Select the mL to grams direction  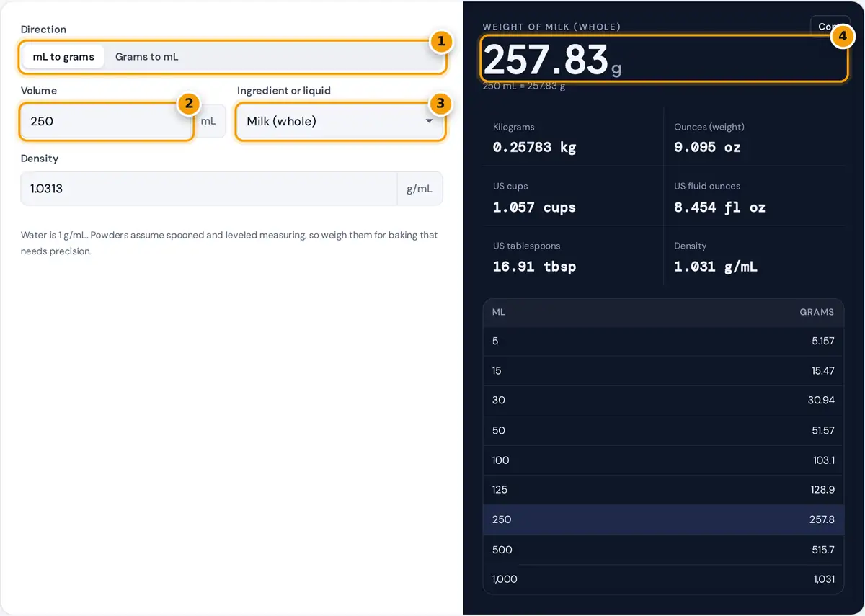point(63,57)
